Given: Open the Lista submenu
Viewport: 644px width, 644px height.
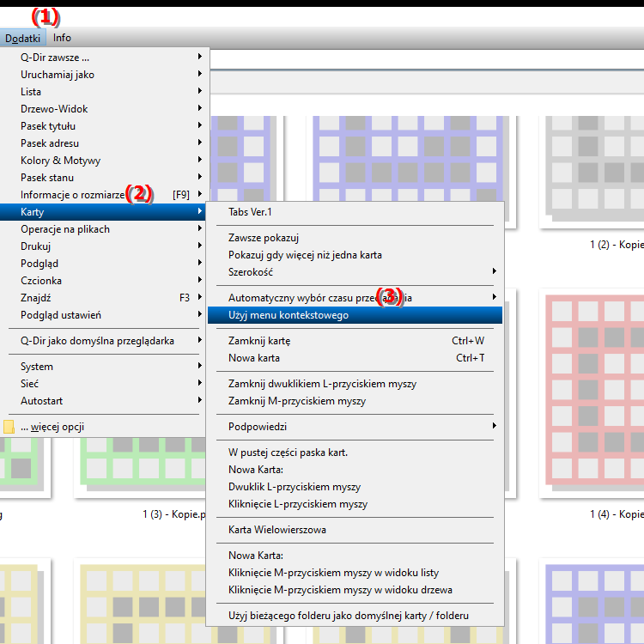Looking at the screenshot, I should point(105,92).
